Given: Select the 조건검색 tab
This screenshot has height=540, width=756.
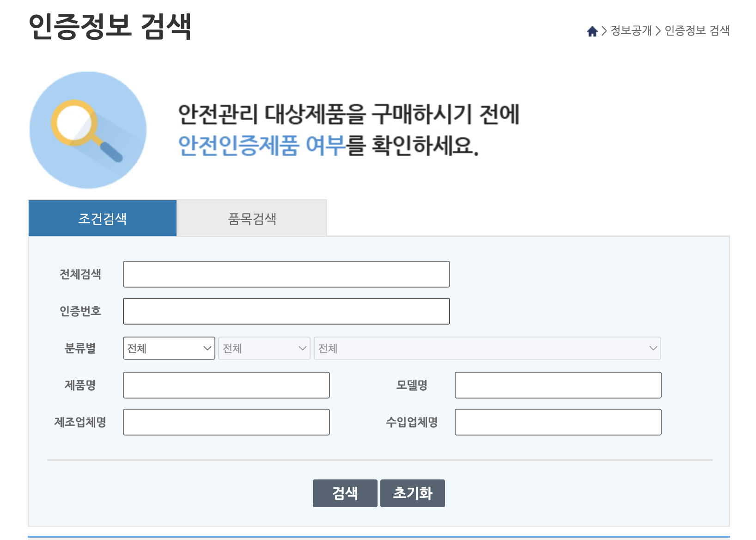Looking at the screenshot, I should click(102, 218).
